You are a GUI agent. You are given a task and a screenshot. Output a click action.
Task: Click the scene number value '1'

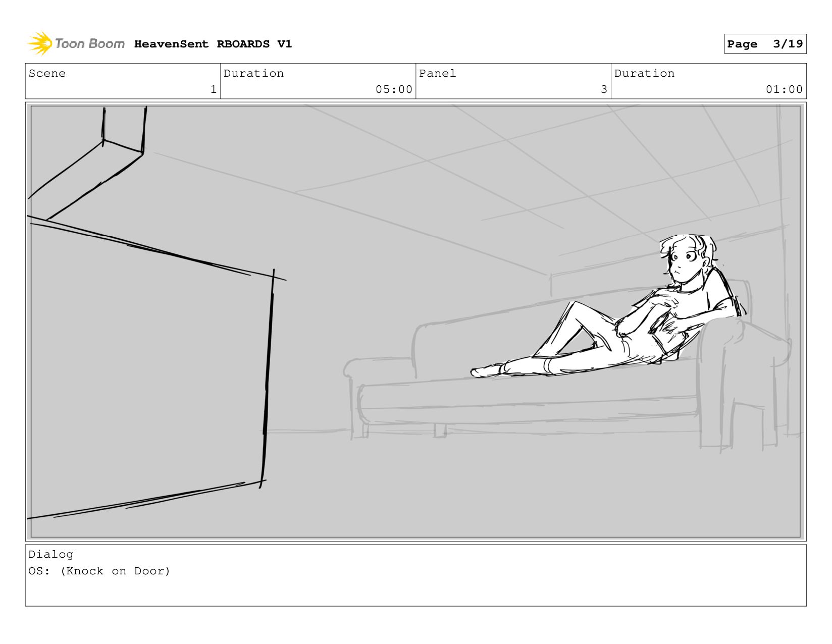point(214,89)
